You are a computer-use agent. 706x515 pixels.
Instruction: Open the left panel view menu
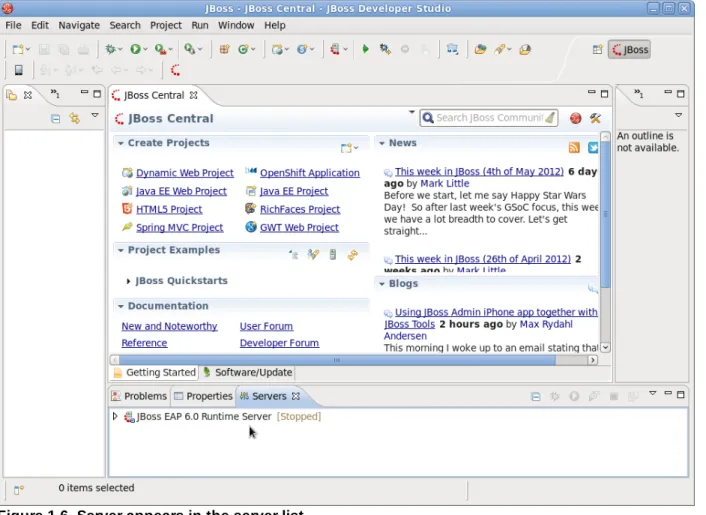coord(95,115)
